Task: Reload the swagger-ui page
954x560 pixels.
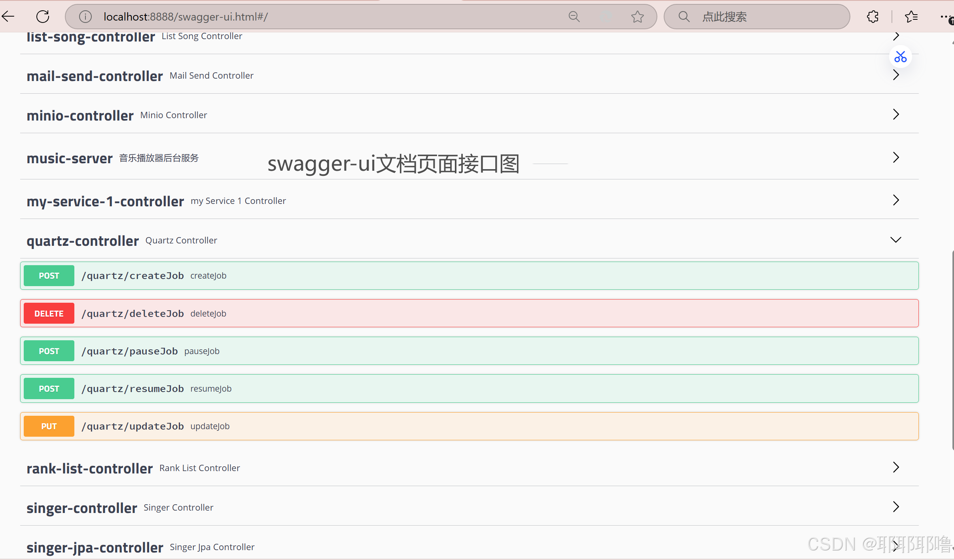Action: 43,17
